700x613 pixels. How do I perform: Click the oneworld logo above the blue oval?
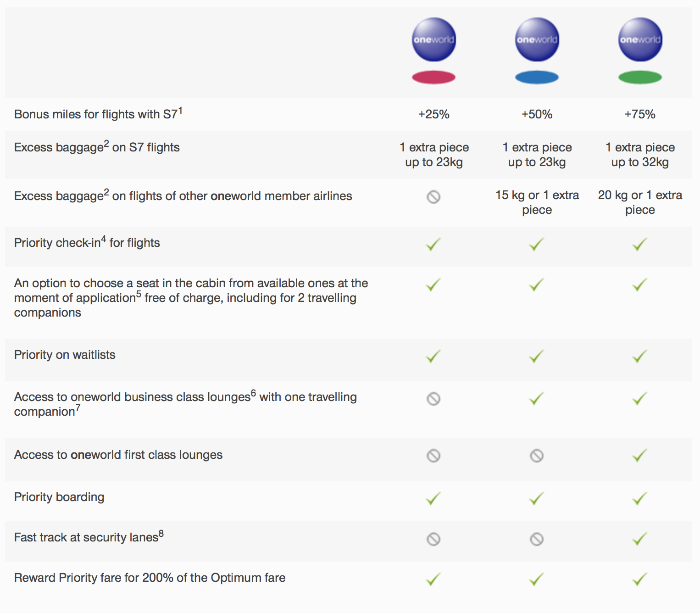click(x=537, y=39)
